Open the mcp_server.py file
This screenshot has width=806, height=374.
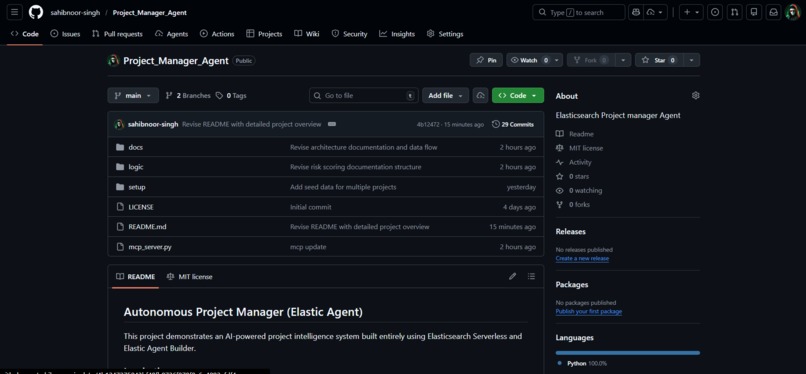click(x=150, y=247)
